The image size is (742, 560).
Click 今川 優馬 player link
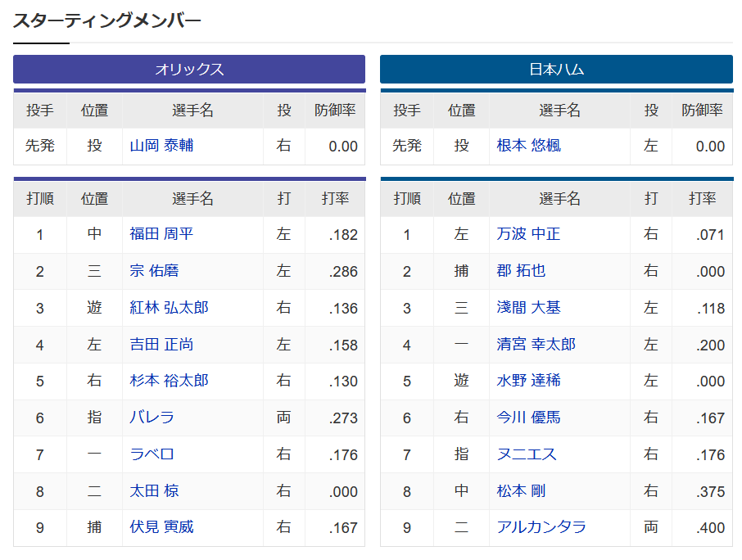click(x=528, y=418)
